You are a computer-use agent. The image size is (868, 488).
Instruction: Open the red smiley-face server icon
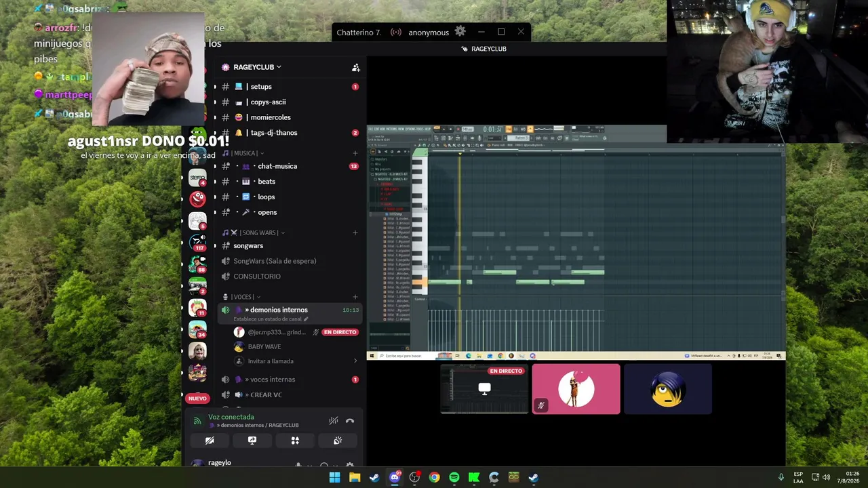click(x=197, y=199)
